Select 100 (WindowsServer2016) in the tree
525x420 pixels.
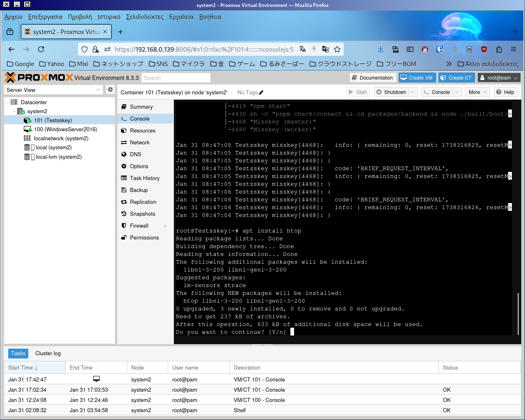pos(60,129)
